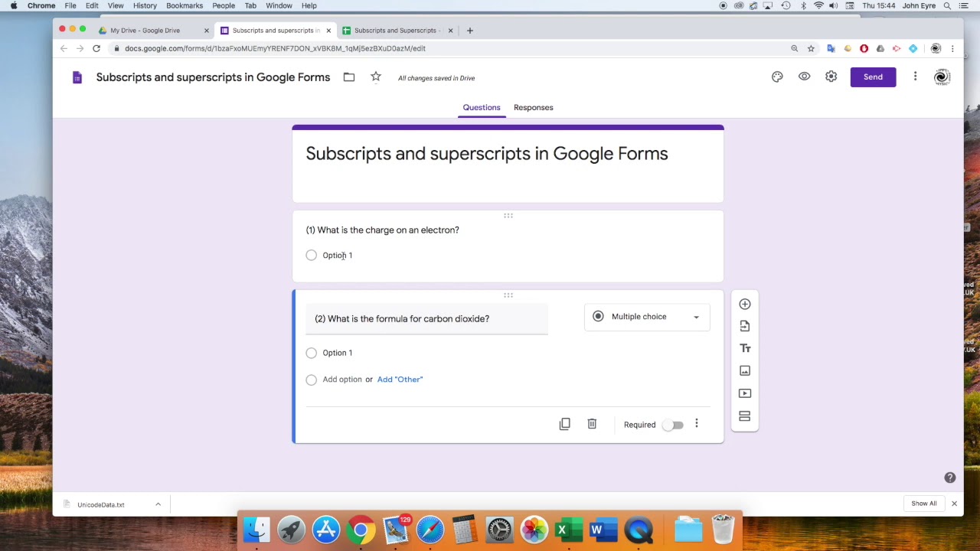
Task: Add image icon in side toolbar
Action: 745,370
